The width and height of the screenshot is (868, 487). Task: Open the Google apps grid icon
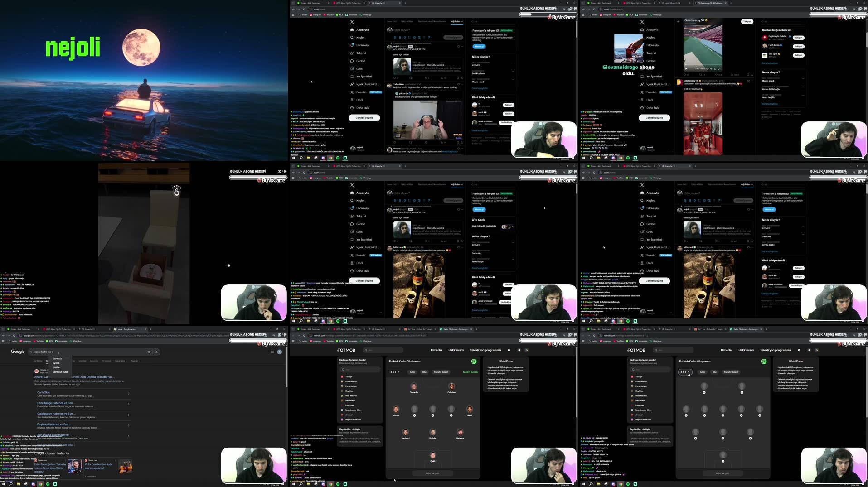[272, 352]
